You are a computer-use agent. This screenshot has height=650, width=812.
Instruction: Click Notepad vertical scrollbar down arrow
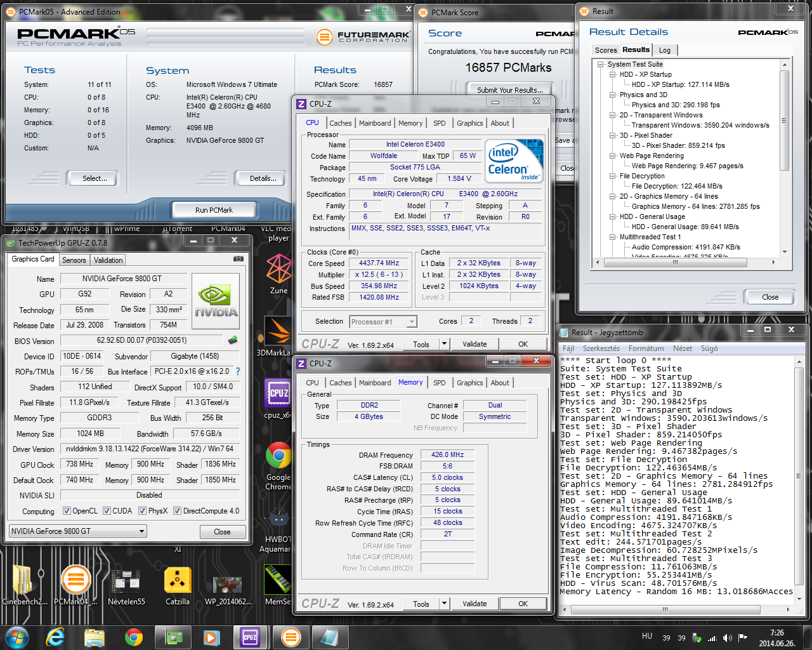[x=798, y=598]
